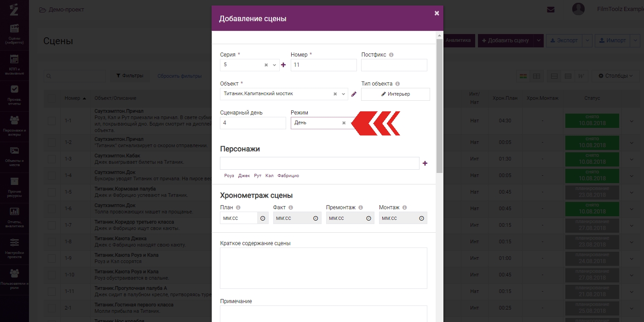This screenshot has width=644, height=322.
Task: Show info tooltip for Монтаж
Action: click(405, 207)
